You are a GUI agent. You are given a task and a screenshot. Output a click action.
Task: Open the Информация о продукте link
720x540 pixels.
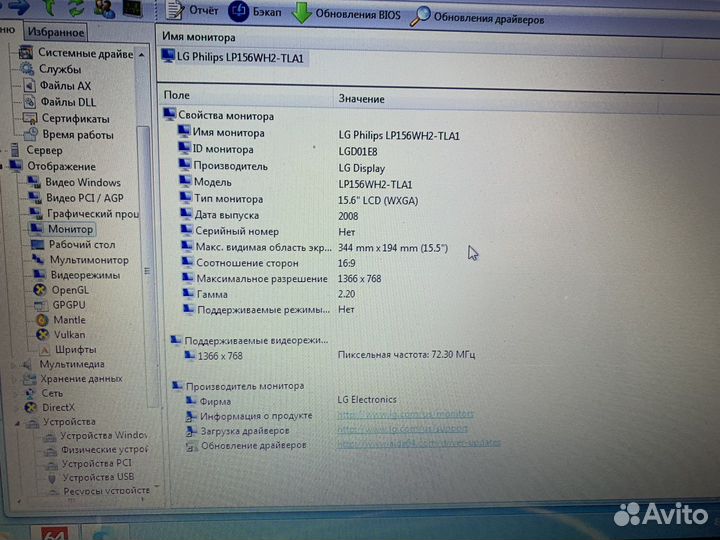pos(405,414)
